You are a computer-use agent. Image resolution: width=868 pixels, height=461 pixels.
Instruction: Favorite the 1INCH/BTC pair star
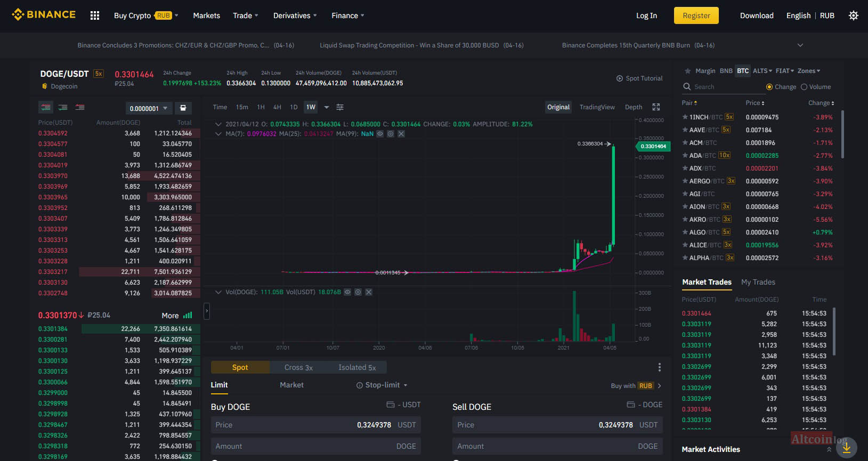click(x=685, y=117)
